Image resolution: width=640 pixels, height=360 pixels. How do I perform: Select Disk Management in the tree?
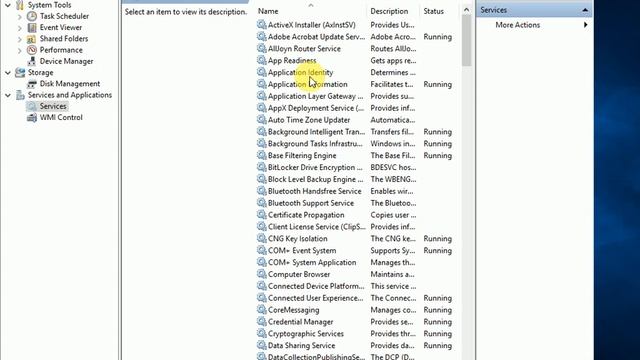pos(70,84)
